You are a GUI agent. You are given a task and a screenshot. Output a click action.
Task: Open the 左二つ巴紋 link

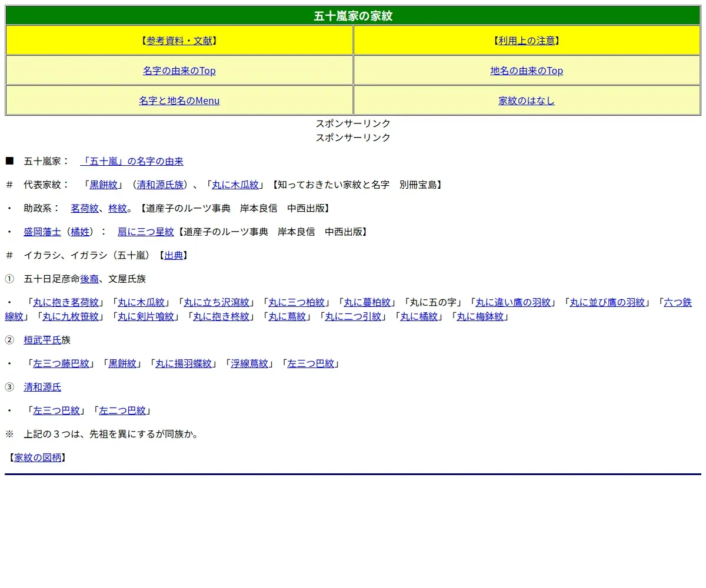(x=122, y=410)
